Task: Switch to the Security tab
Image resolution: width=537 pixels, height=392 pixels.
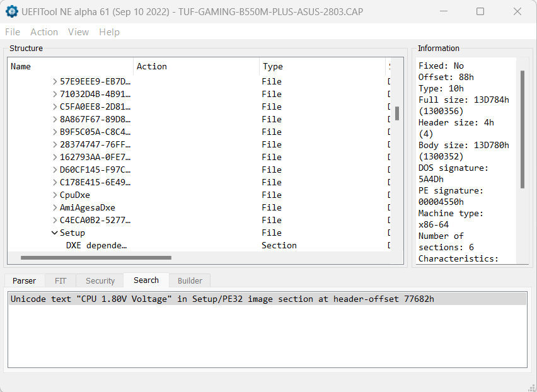Action: 100,280
